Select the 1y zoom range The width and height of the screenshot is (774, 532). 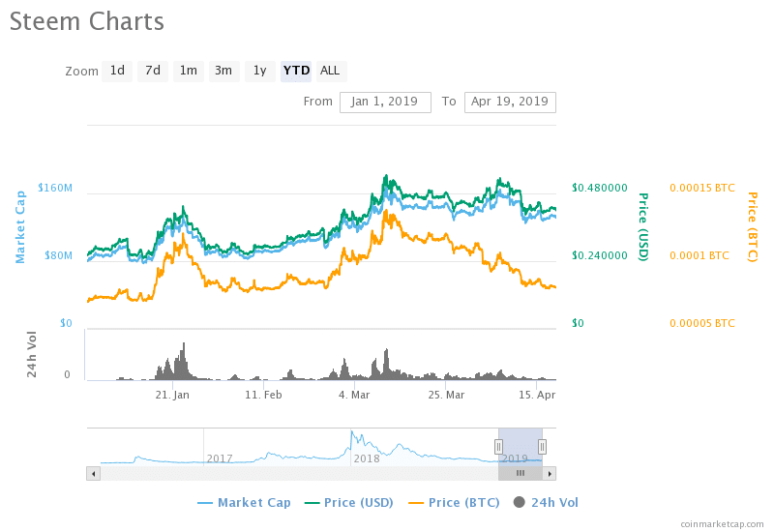coord(259,71)
